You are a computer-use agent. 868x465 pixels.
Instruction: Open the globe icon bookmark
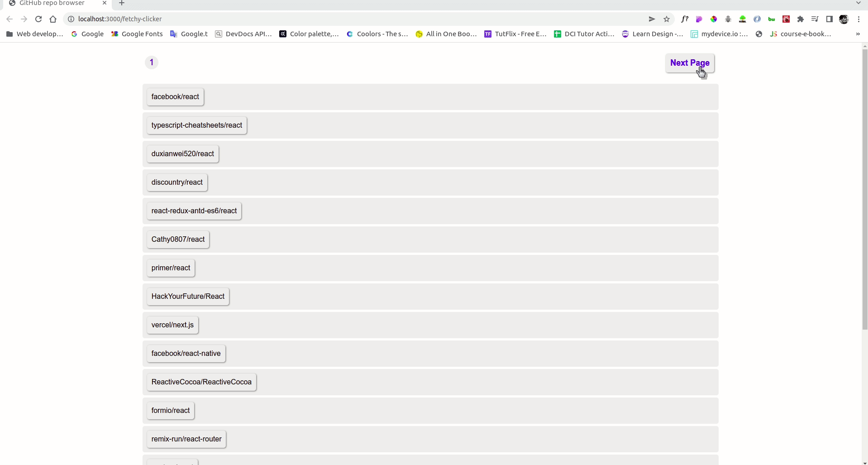(x=759, y=34)
